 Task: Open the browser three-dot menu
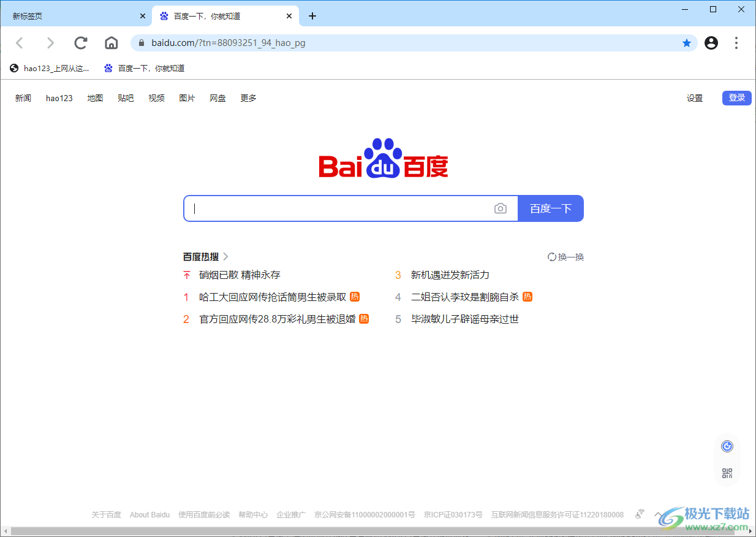(736, 43)
